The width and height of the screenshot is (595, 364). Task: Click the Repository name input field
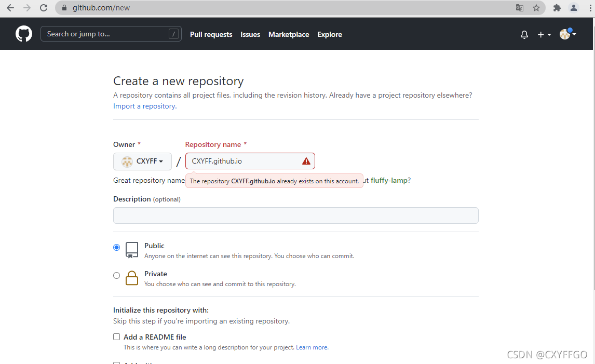point(250,161)
